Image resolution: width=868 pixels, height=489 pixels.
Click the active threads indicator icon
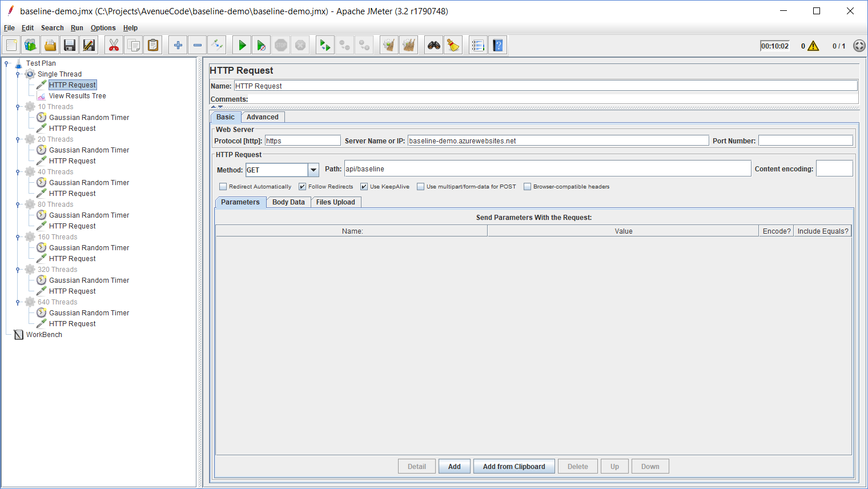(859, 46)
